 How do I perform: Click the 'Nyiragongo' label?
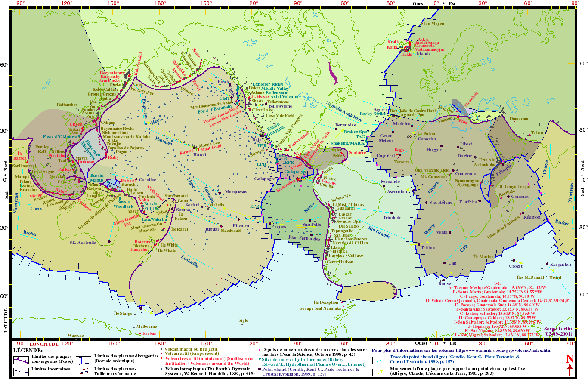[x=467, y=185]
